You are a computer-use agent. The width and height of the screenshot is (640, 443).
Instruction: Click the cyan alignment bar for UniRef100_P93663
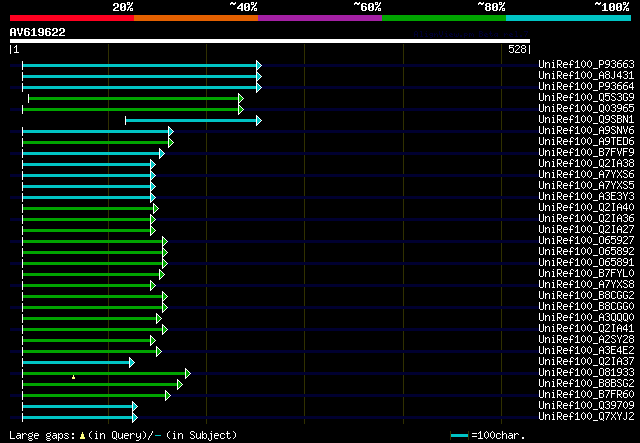(140, 65)
